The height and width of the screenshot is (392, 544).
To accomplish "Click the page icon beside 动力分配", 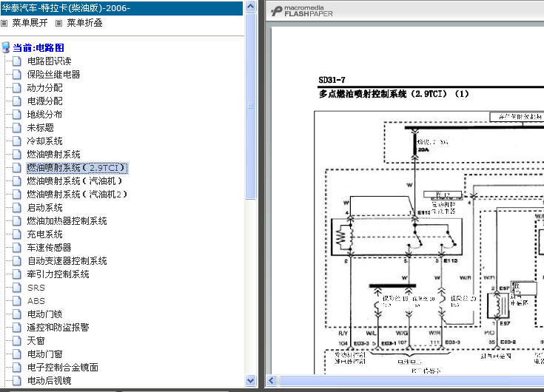I will pyautogui.click(x=17, y=88).
